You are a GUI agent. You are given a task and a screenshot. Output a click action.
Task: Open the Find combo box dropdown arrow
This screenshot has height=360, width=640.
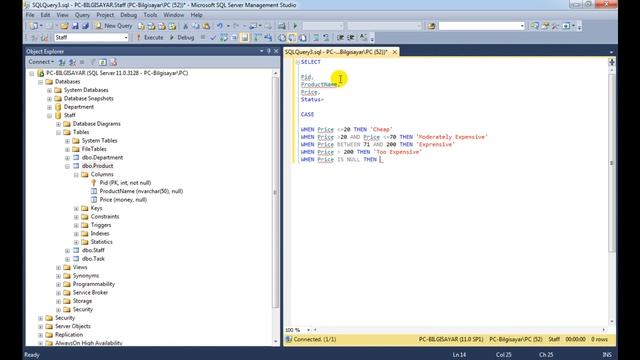pyautogui.click(x=522, y=26)
